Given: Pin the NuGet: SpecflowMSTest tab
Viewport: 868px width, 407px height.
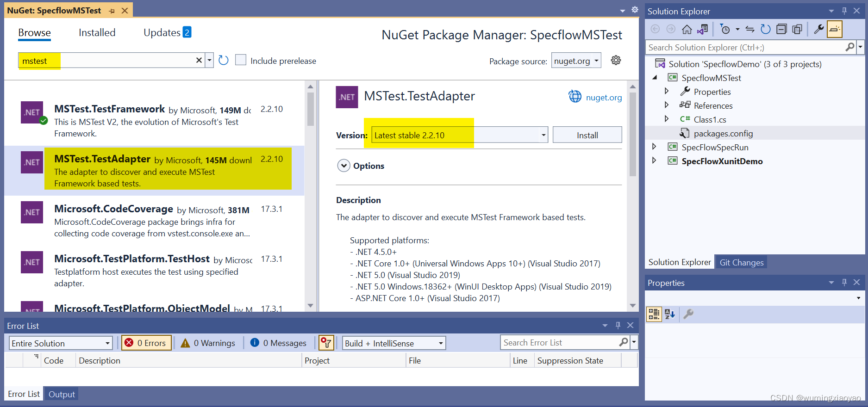Looking at the screenshot, I should pyautogui.click(x=112, y=11).
